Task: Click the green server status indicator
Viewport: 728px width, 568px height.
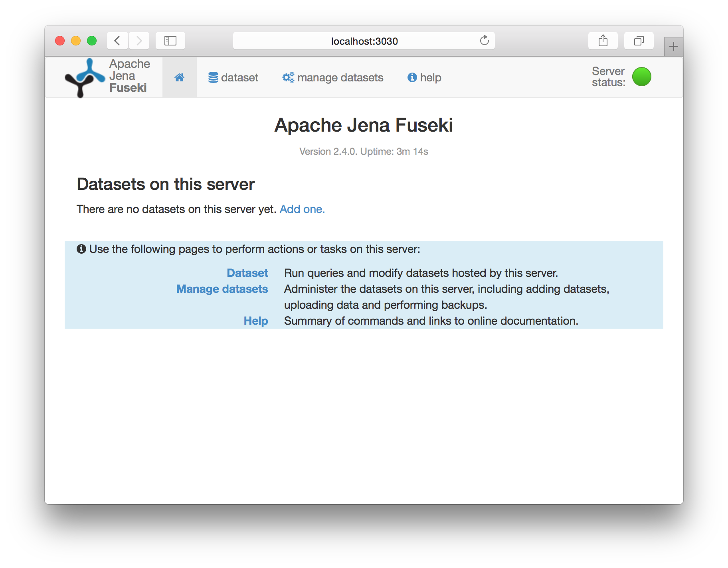Action: 642,77
